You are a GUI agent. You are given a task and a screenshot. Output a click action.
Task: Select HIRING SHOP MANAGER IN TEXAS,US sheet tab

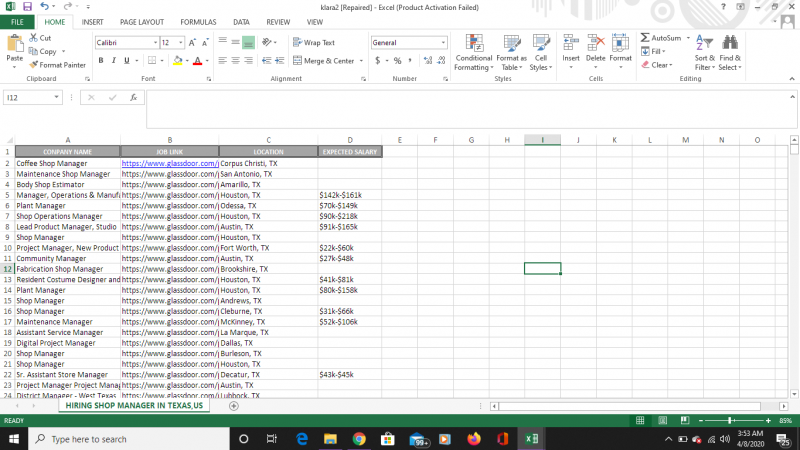coord(134,406)
